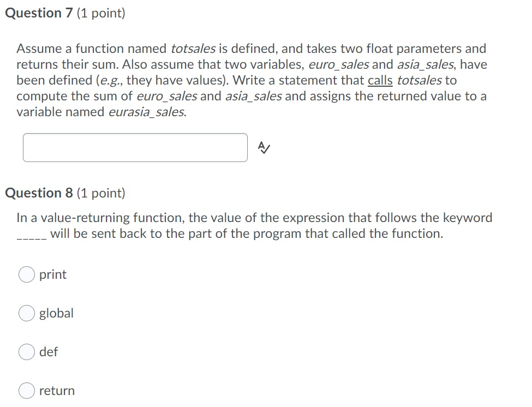Viewport: 532px width, 407px height.
Task: Select the 'return' radio button
Action: coord(26,391)
